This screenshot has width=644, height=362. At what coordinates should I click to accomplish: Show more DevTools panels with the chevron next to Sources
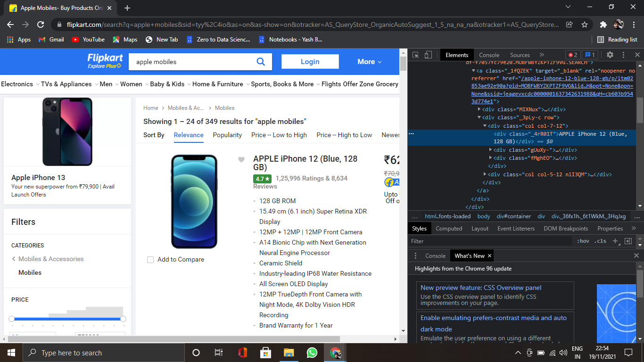click(x=542, y=55)
